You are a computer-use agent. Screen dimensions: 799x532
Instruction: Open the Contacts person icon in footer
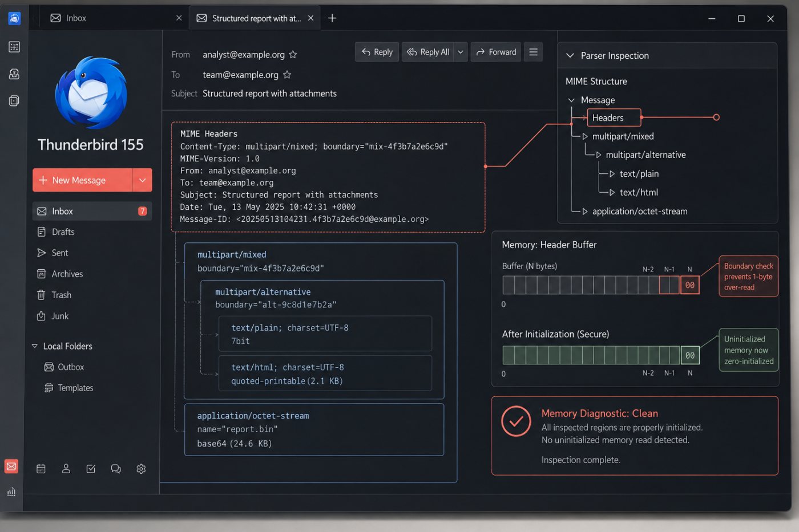(66, 469)
